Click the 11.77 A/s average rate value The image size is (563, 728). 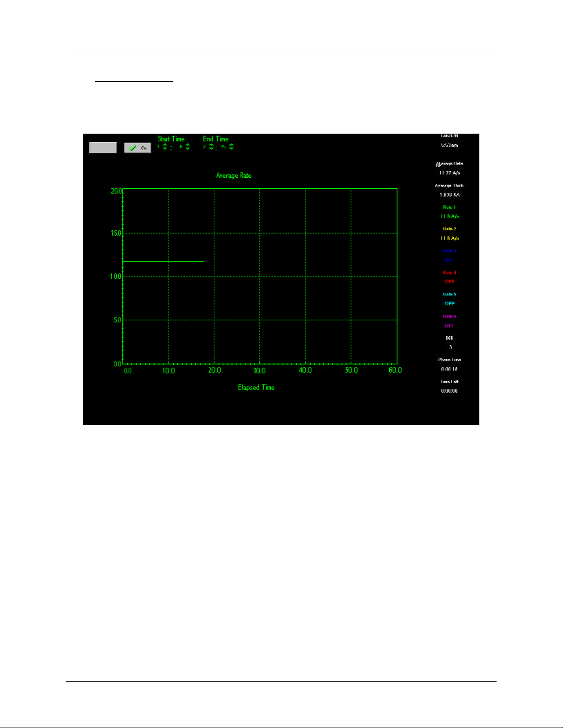449,173
